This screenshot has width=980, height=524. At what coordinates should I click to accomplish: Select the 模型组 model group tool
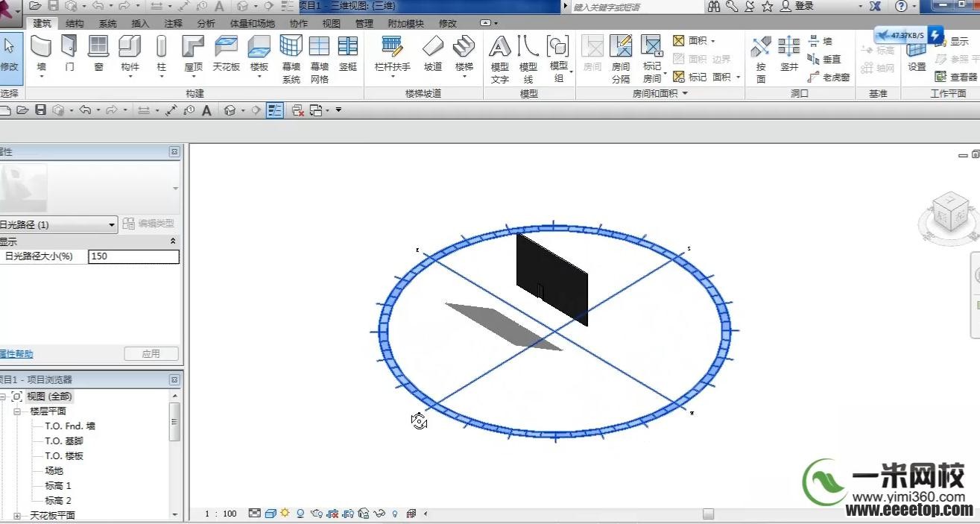click(559, 58)
